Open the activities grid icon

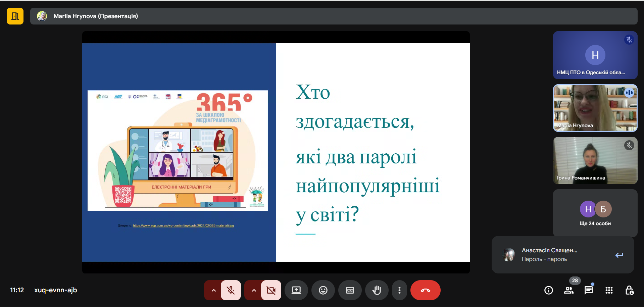(x=609, y=290)
